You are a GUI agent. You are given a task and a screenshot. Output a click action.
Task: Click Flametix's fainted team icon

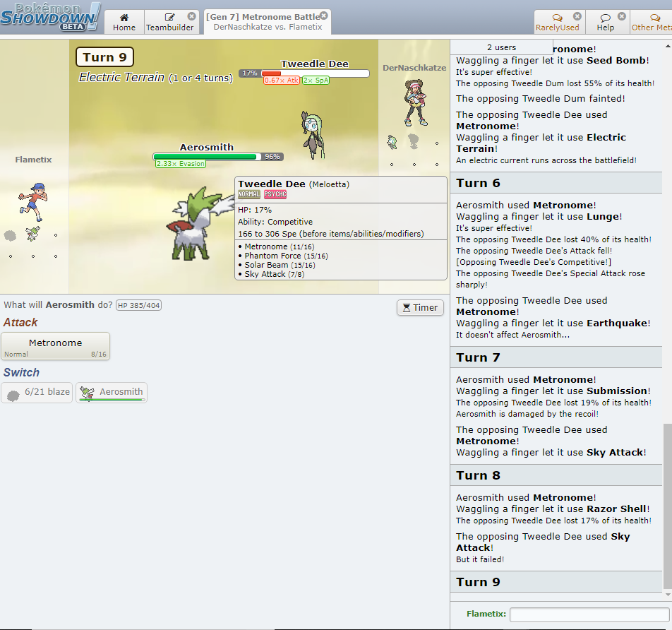coord(10,235)
